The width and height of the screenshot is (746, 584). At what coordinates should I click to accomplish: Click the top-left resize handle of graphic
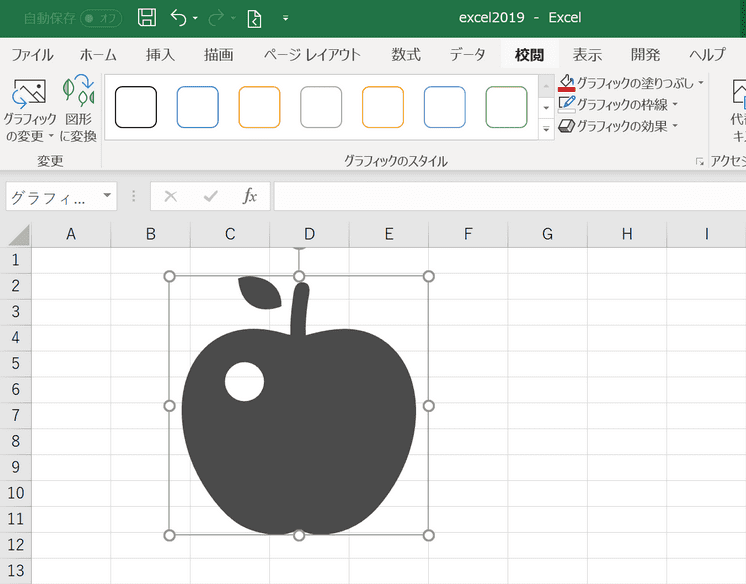point(169,277)
